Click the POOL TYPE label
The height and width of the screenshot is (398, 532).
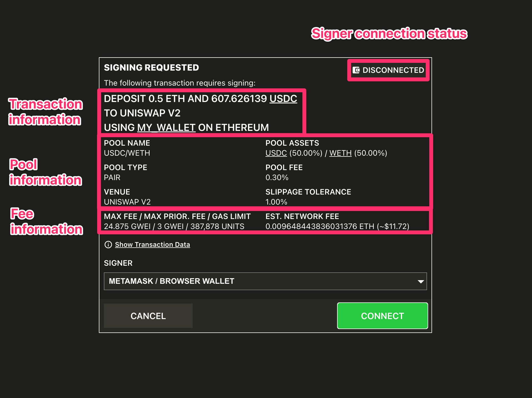pyautogui.click(x=126, y=168)
